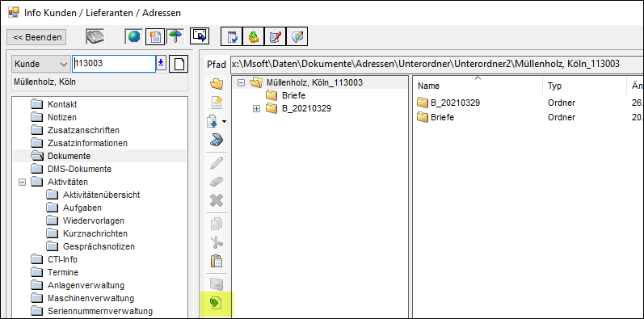Open Seriennummernverwaltung tree entry
The width and height of the screenshot is (644, 319).
click(100, 311)
